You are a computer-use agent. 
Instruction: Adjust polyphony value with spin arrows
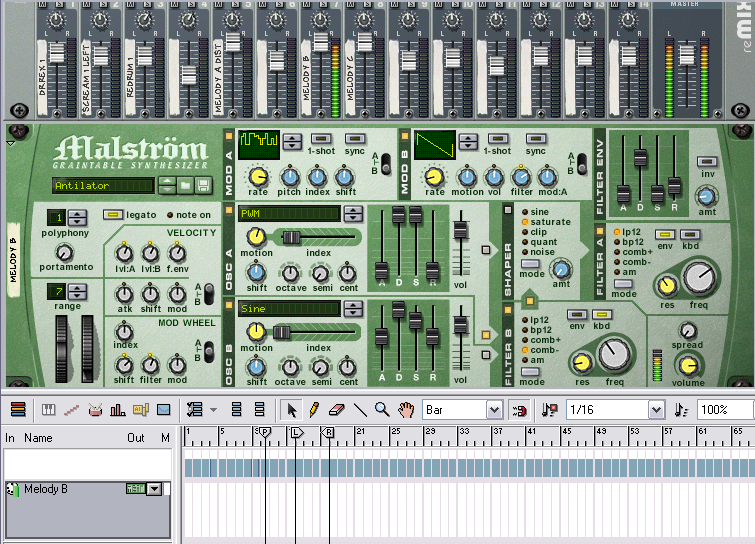click(x=78, y=218)
